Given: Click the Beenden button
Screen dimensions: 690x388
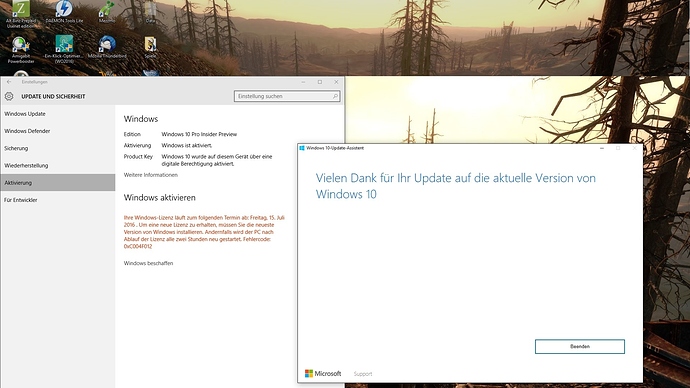Looking at the screenshot, I should [580, 347].
